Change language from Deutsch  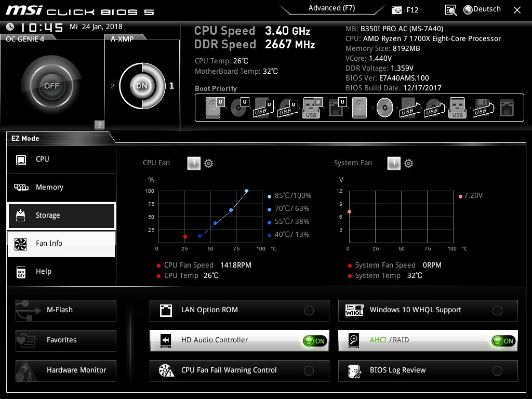(487, 9)
